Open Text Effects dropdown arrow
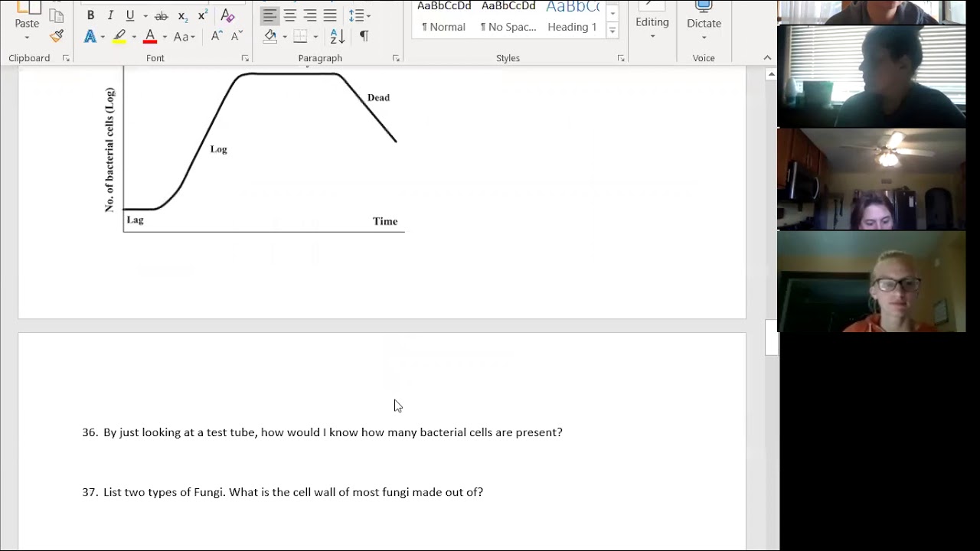 (103, 37)
